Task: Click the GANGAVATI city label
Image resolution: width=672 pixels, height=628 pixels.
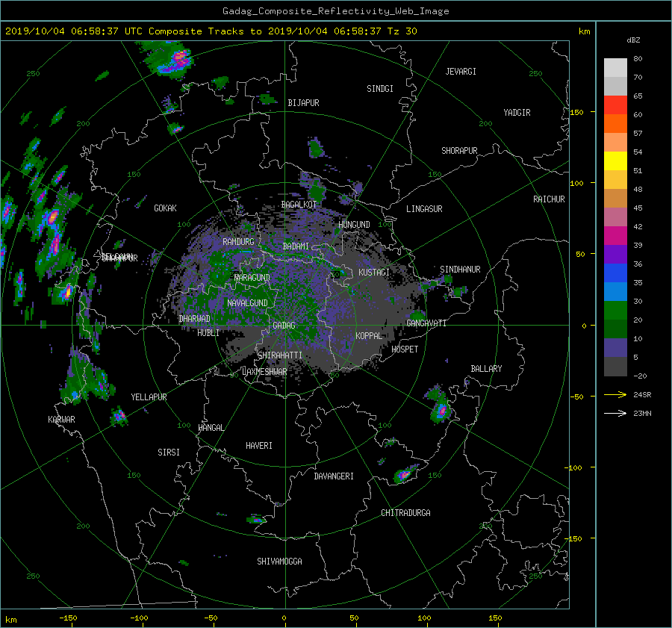Action: click(x=426, y=323)
